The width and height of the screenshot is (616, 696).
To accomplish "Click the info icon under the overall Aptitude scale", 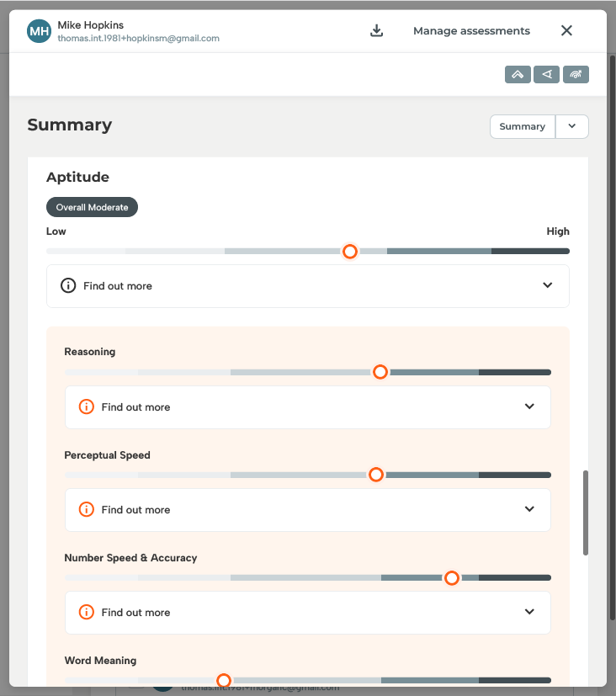I will (68, 286).
